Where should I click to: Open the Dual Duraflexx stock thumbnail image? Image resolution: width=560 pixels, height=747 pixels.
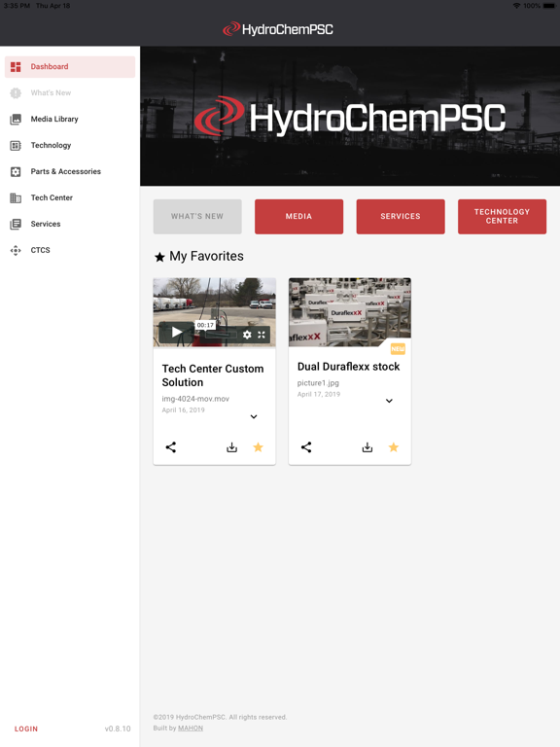[350, 312]
